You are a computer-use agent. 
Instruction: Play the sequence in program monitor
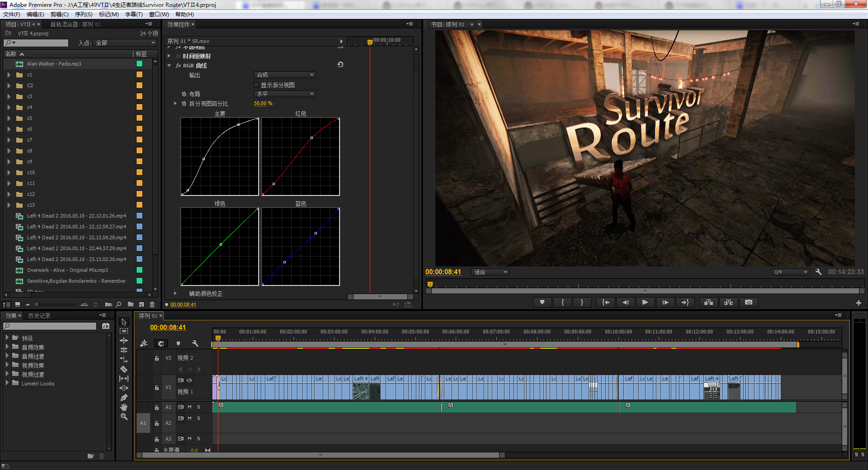(x=645, y=302)
